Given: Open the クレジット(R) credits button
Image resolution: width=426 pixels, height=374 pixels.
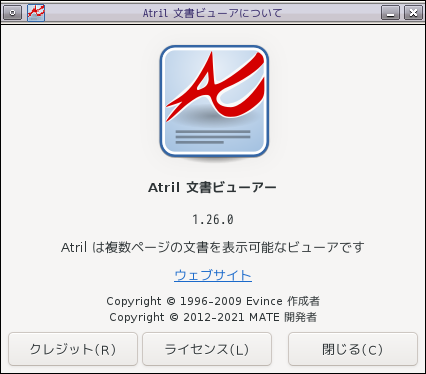Looking at the screenshot, I should pos(73,349).
